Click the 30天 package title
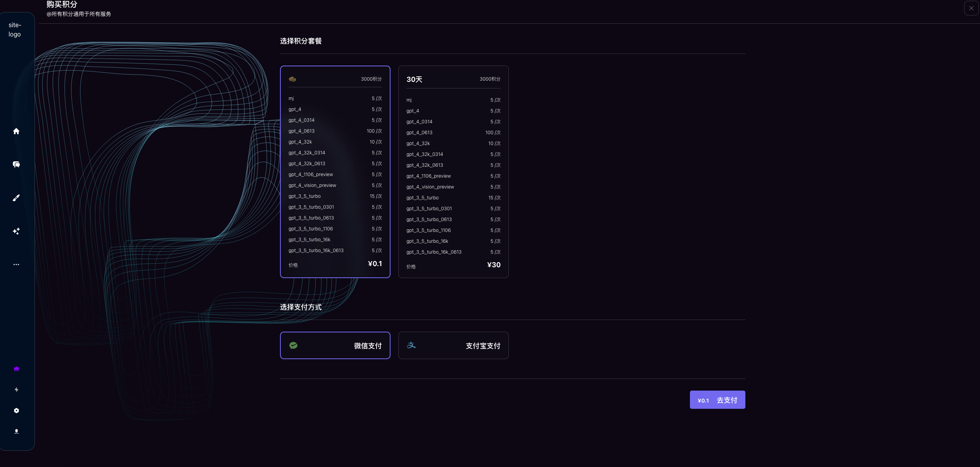The width and height of the screenshot is (980, 467). [414, 80]
